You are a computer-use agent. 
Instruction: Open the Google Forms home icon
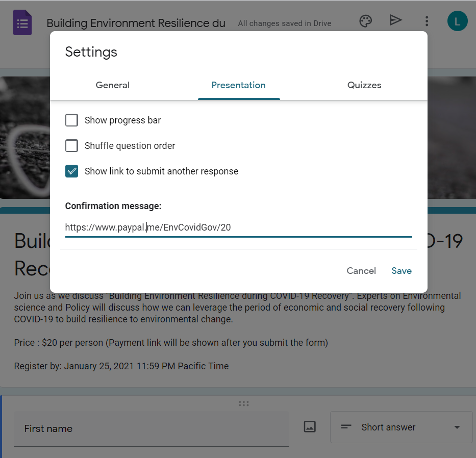tap(22, 23)
